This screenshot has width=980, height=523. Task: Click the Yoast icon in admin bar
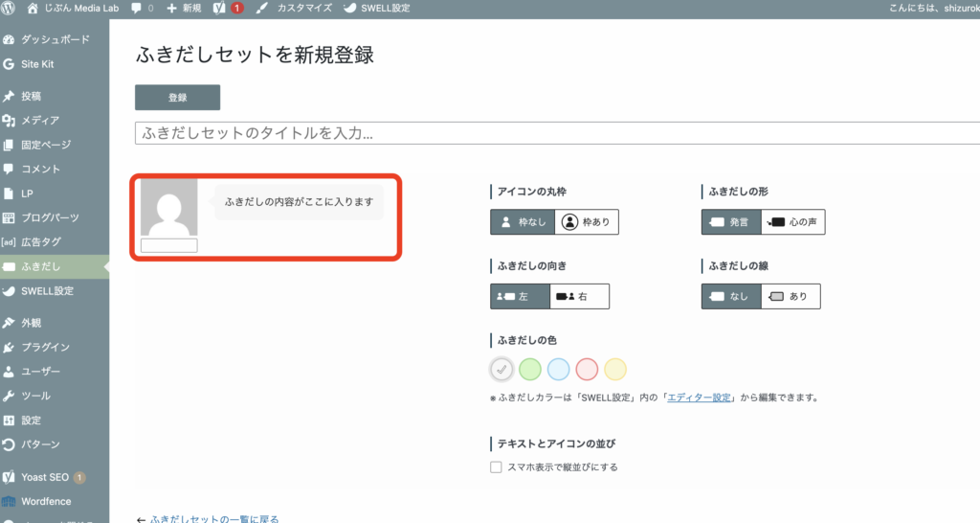click(219, 8)
